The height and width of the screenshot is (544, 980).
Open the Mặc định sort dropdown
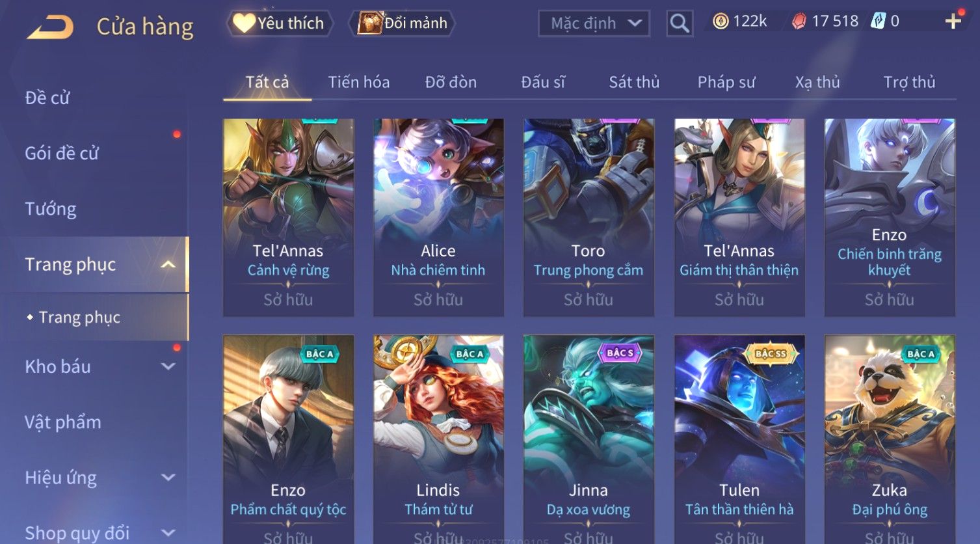tap(594, 23)
